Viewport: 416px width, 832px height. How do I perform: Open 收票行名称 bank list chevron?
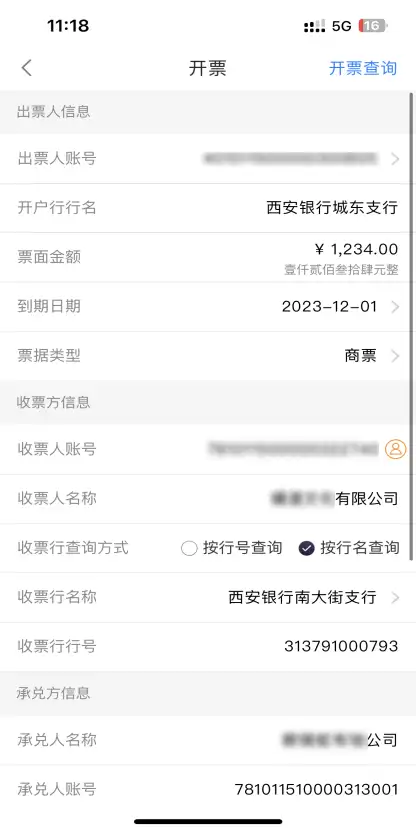click(x=395, y=597)
